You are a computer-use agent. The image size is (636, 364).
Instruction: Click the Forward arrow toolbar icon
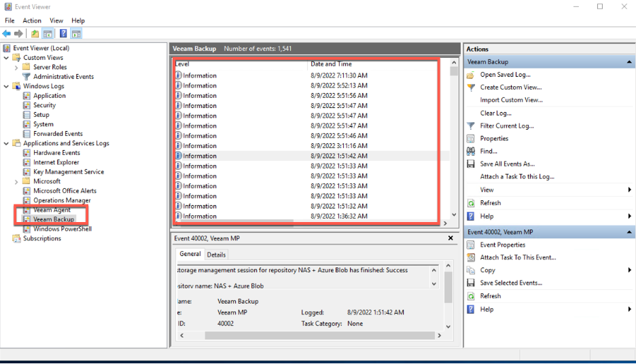18,34
